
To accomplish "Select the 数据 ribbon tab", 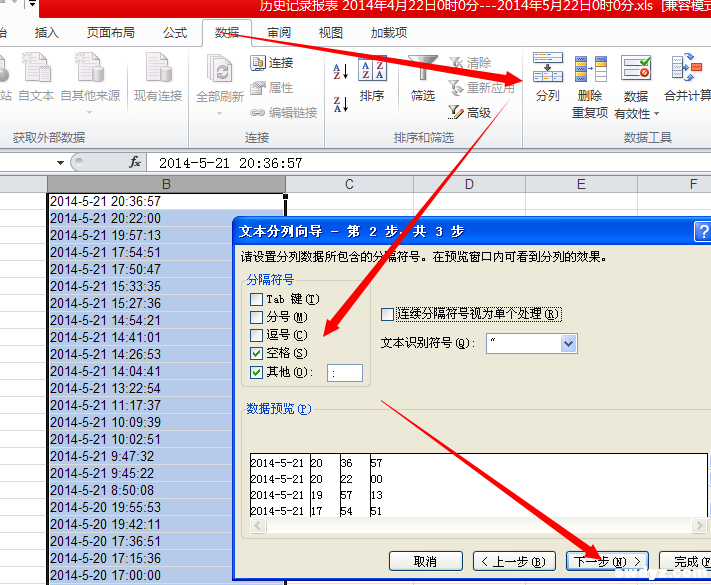I will [227, 33].
